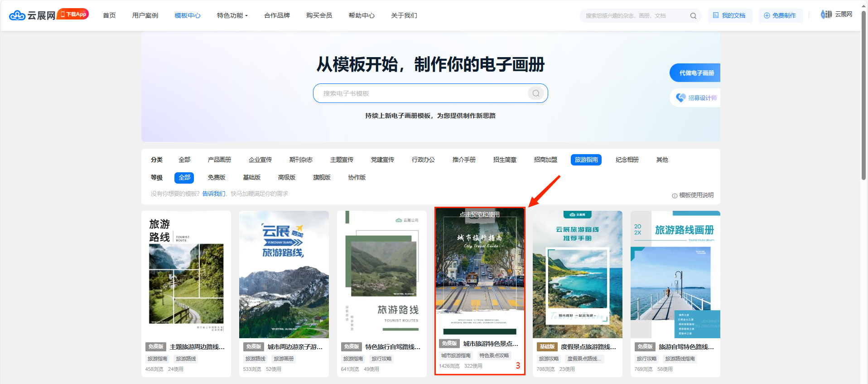This screenshot has width=868, height=384.
Task: Click the 度假景点旅游路线 template title
Action: [x=588, y=347]
